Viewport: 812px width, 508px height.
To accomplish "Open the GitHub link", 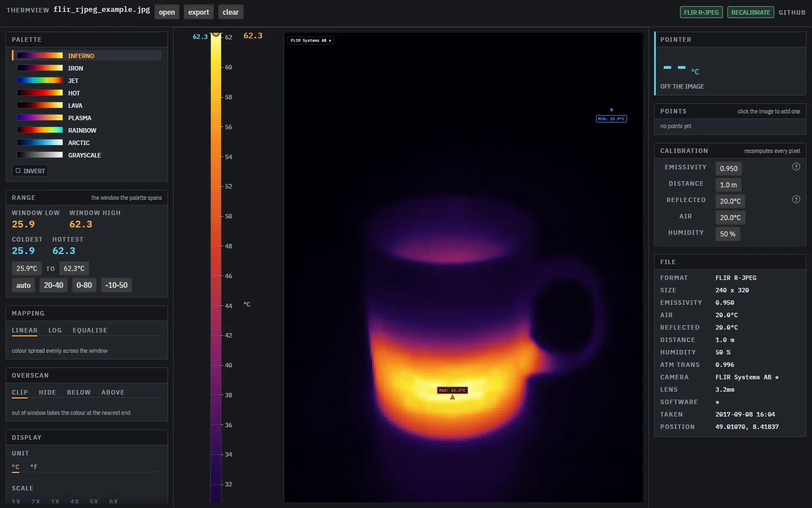I will (x=792, y=12).
